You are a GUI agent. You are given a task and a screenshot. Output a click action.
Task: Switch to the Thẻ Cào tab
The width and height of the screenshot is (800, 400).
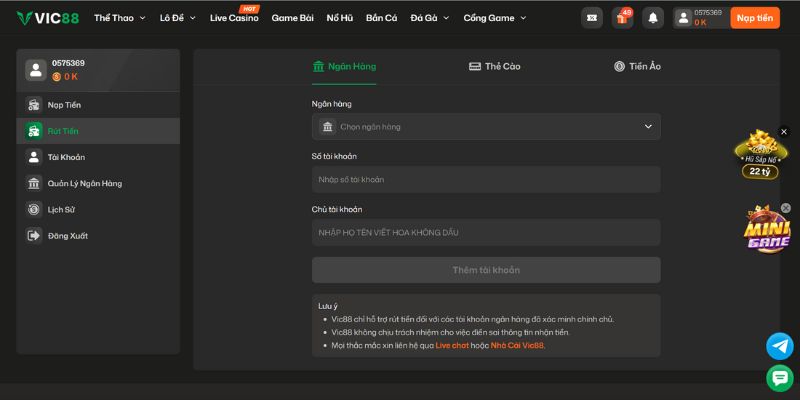495,66
